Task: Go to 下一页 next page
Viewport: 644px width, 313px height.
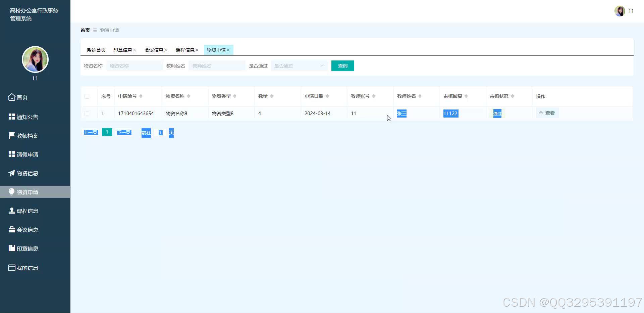Action: click(124, 132)
